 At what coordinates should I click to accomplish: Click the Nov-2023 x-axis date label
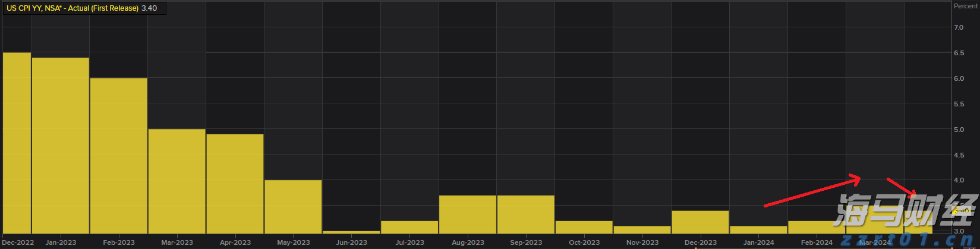click(x=642, y=242)
